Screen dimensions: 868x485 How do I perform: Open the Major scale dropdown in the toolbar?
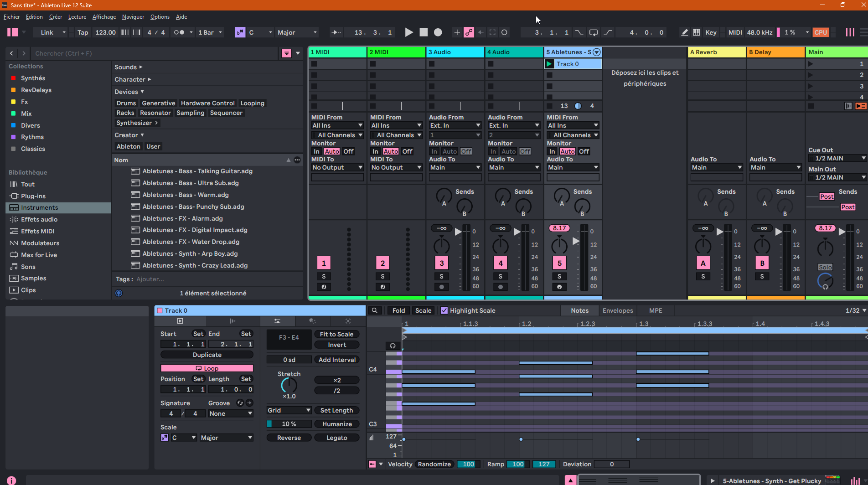(297, 32)
